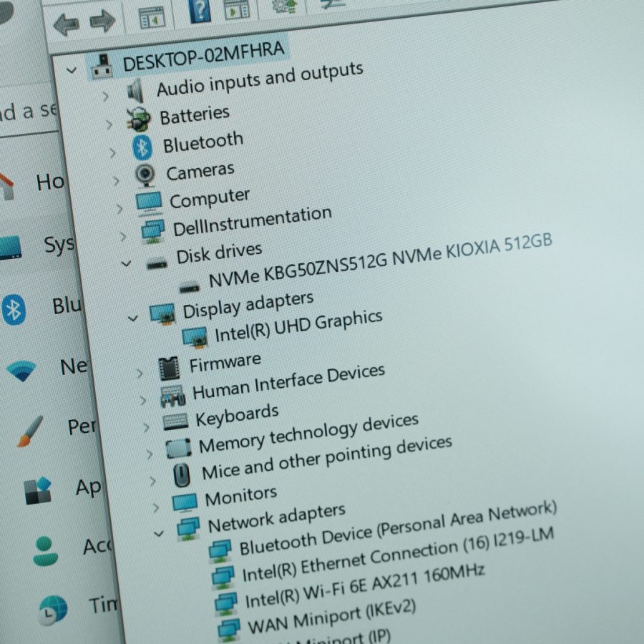The width and height of the screenshot is (644, 644).
Task: Expand the Firmware category
Action: tap(140, 374)
